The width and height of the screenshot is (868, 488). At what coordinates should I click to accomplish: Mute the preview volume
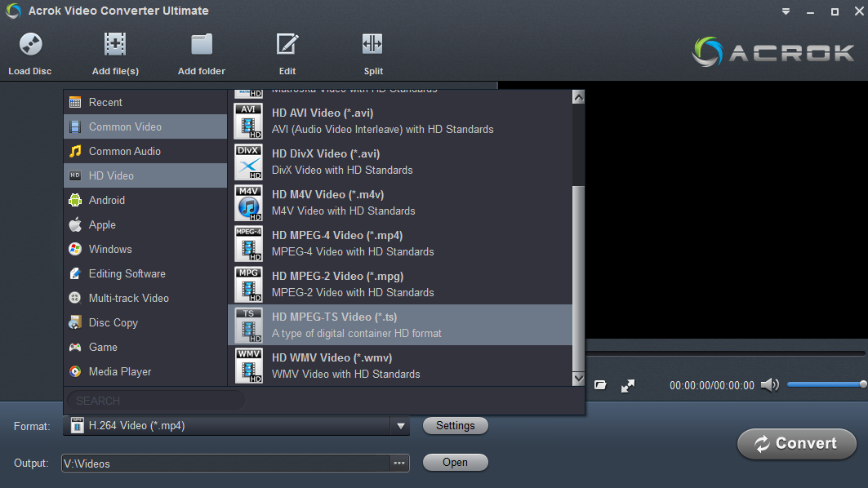tap(769, 384)
